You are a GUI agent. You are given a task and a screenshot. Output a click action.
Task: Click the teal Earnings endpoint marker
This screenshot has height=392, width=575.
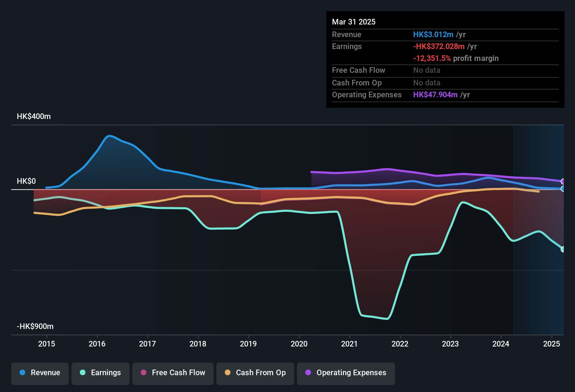[x=563, y=249]
